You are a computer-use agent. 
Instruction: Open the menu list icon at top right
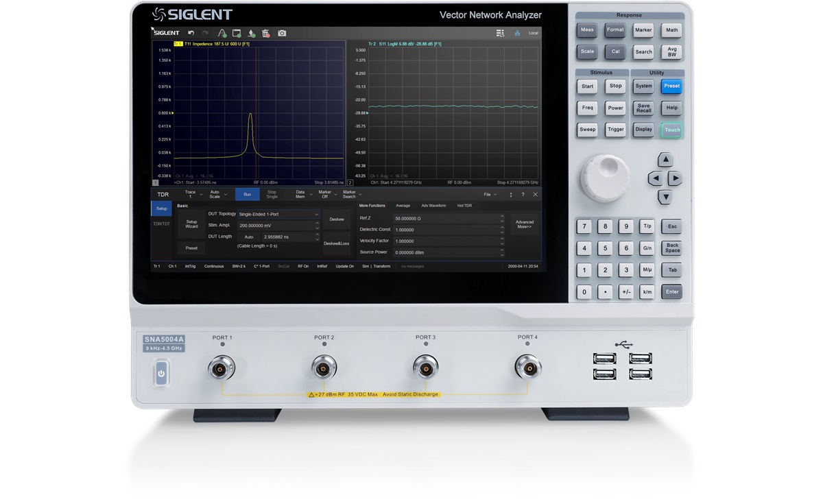[x=501, y=33]
